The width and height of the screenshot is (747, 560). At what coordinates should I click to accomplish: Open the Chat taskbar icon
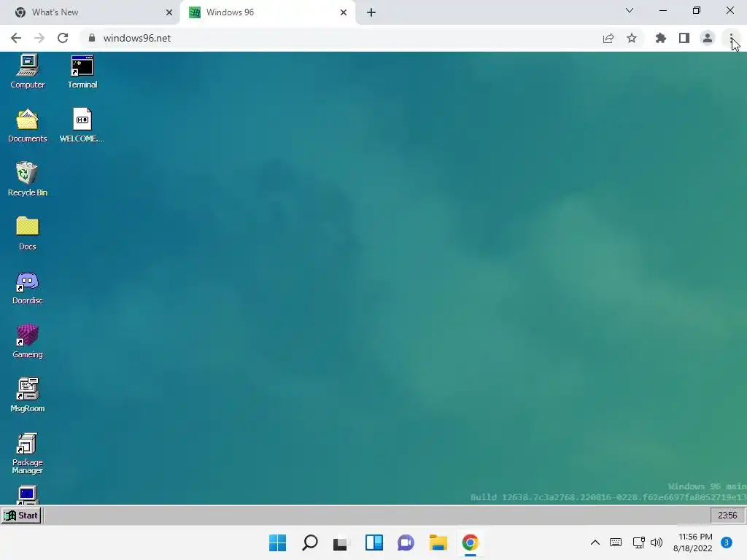click(x=406, y=542)
